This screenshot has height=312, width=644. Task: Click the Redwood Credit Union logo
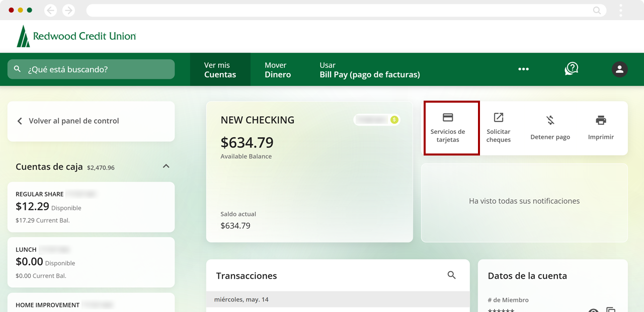[76, 36]
